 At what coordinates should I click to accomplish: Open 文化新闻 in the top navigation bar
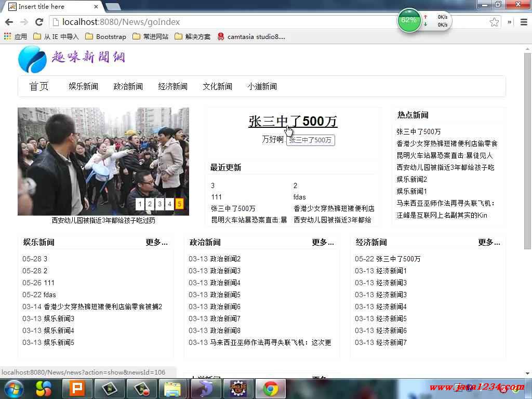pyautogui.click(x=218, y=87)
